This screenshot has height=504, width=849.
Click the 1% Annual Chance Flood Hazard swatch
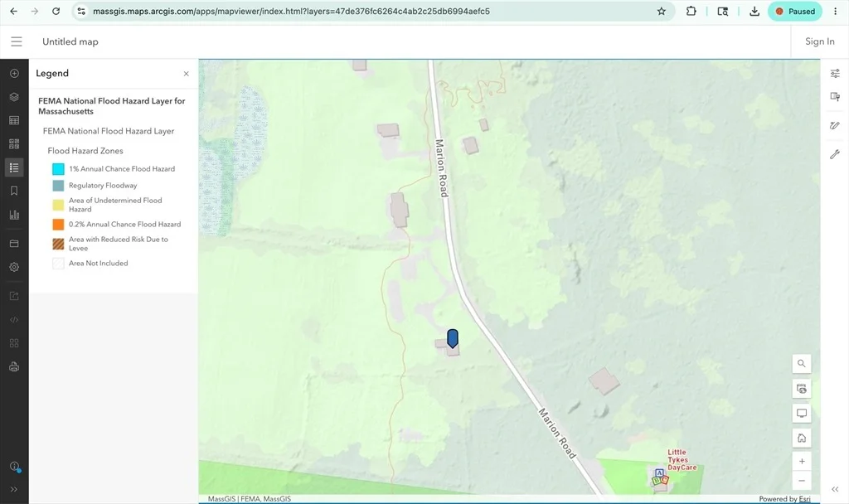tap(58, 169)
